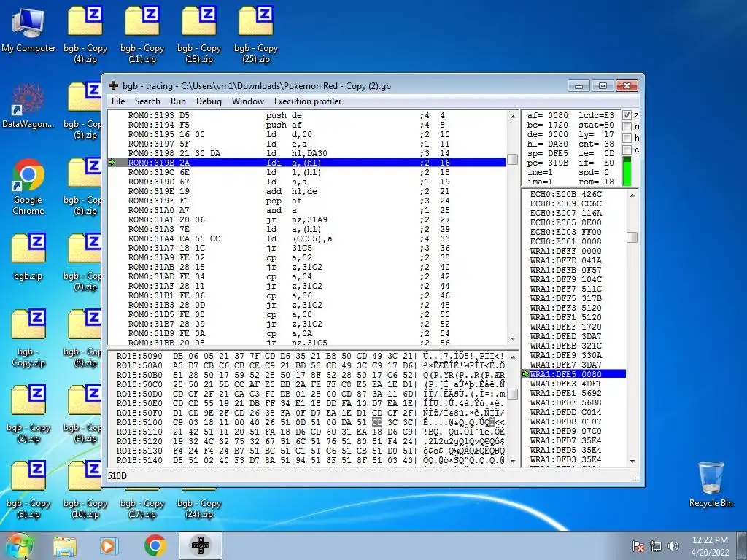Check the c flag checkbox
The width and height of the screenshot is (747, 560).
[x=627, y=150]
